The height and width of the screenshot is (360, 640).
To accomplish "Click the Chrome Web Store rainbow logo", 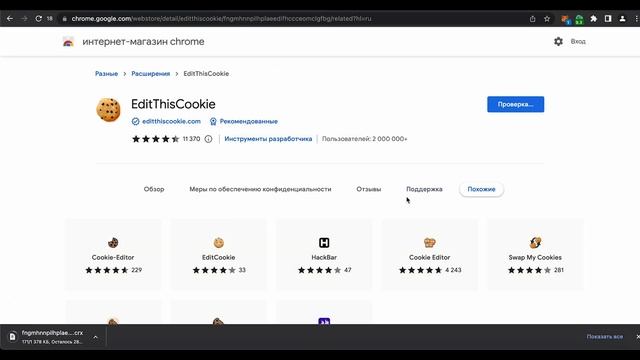I will pos(68,42).
